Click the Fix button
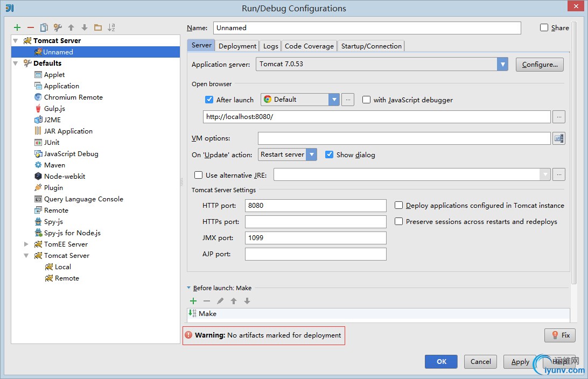Image resolution: width=588 pixels, height=379 pixels. tap(560, 335)
